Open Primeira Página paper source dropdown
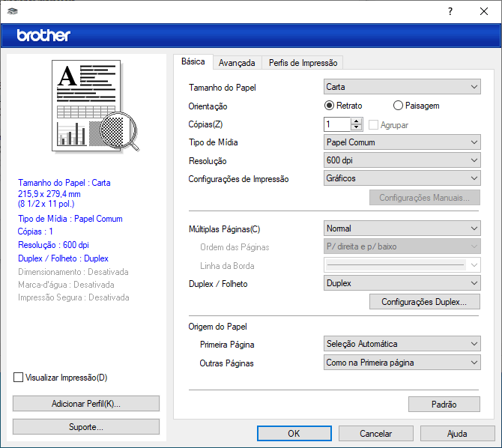Screen dimensions: 502x448 point(402,344)
